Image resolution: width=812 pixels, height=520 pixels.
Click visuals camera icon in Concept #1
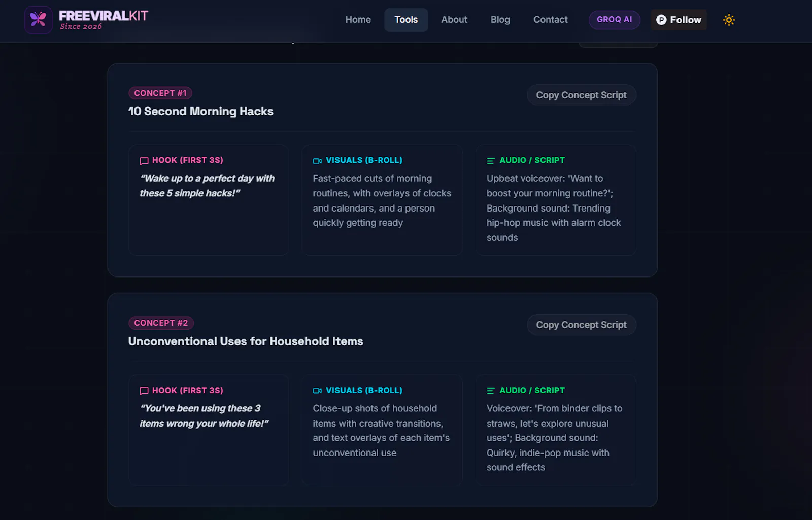click(318, 161)
